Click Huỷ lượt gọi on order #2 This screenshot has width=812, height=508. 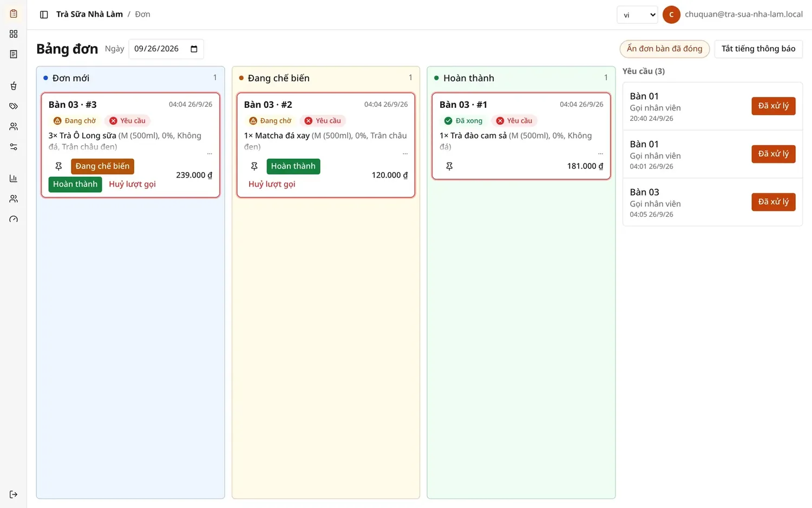tap(272, 184)
